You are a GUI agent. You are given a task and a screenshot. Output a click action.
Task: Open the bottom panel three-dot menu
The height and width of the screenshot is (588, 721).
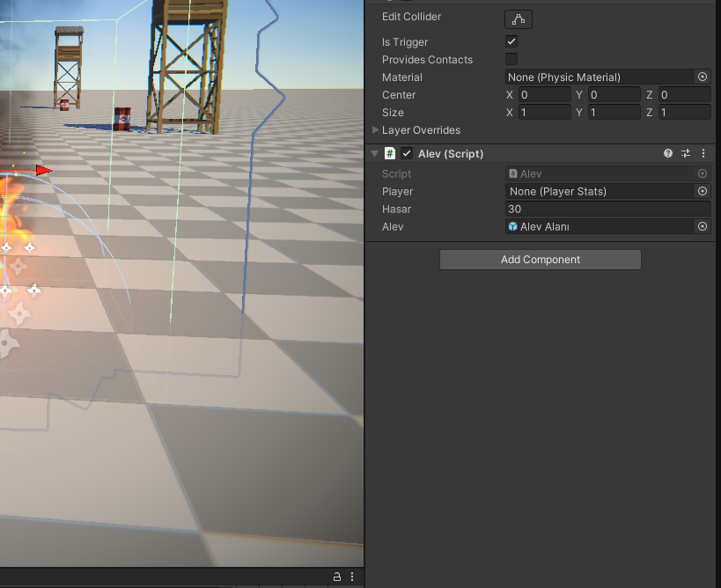click(352, 577)
